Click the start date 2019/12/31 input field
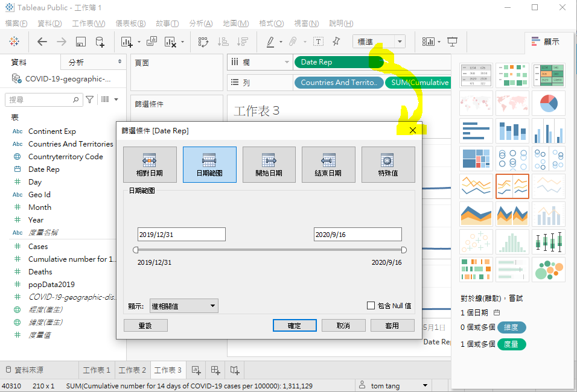Viewport: 577px width, 392px height. click(x=182, y=234)
